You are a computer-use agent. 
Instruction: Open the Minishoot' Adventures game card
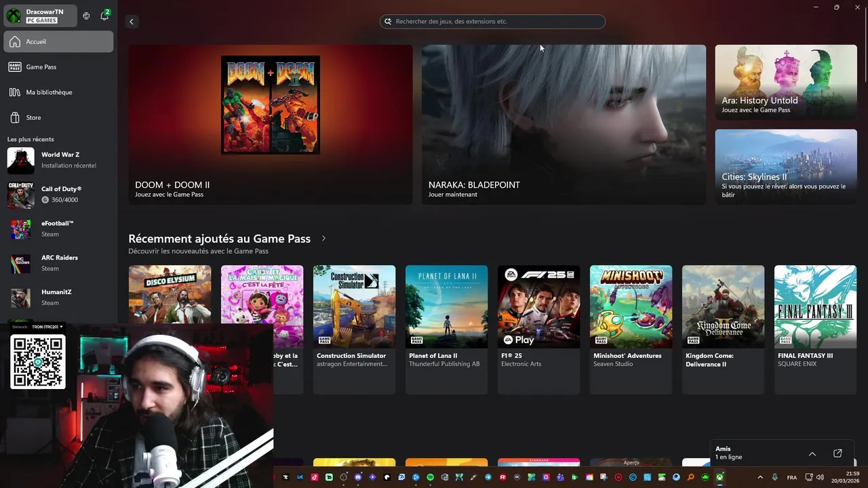pyautogui.click(x=631, y=329)
